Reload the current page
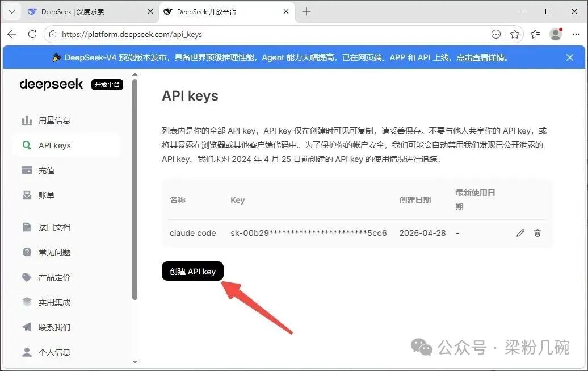The height and width of the screenshot is (371, 588). point(32,34)
